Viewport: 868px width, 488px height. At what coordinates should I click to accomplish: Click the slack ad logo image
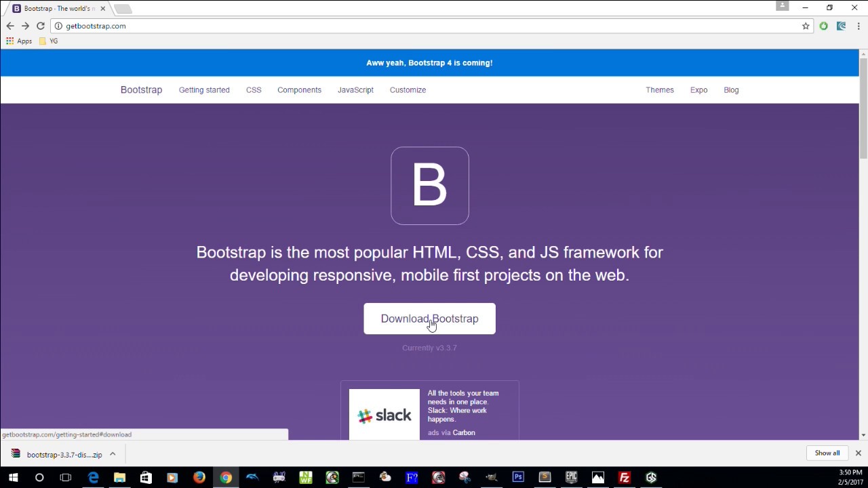tap(384, 414)
